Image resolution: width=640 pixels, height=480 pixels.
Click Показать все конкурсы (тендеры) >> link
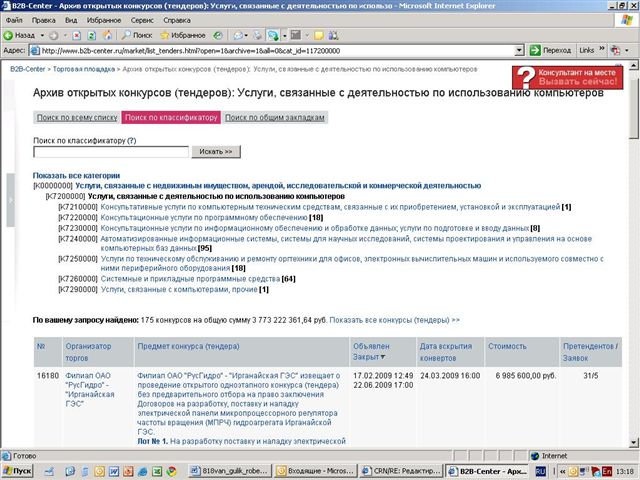click(x=394, y=320)
